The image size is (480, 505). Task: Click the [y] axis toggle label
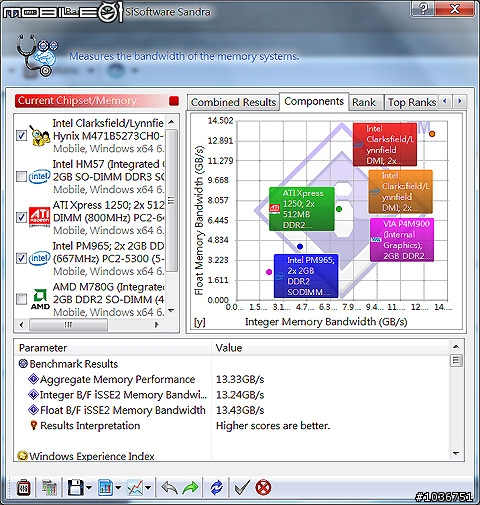pos(200,322)
